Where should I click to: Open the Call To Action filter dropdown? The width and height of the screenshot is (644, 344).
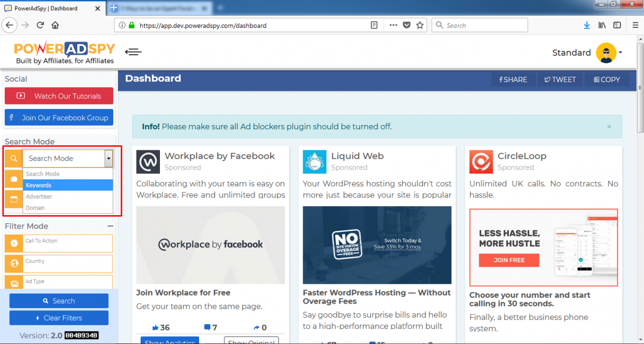pos(68,244)
